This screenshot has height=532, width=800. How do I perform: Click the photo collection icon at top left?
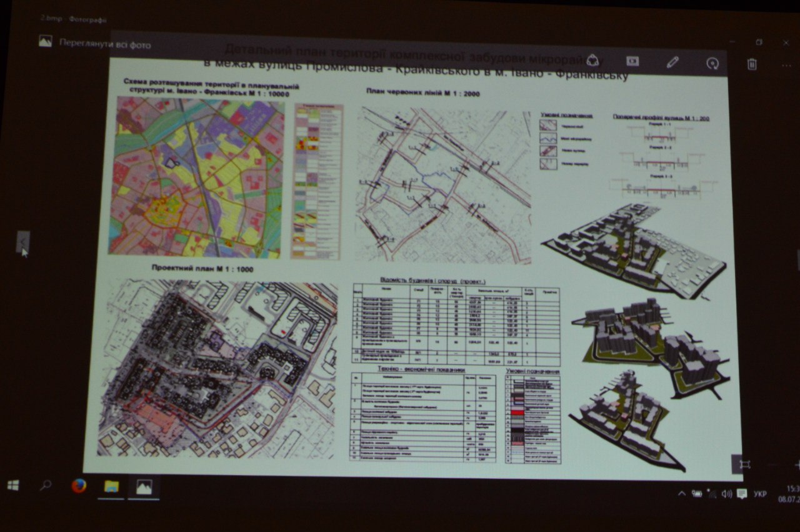[x=45, y=41]
